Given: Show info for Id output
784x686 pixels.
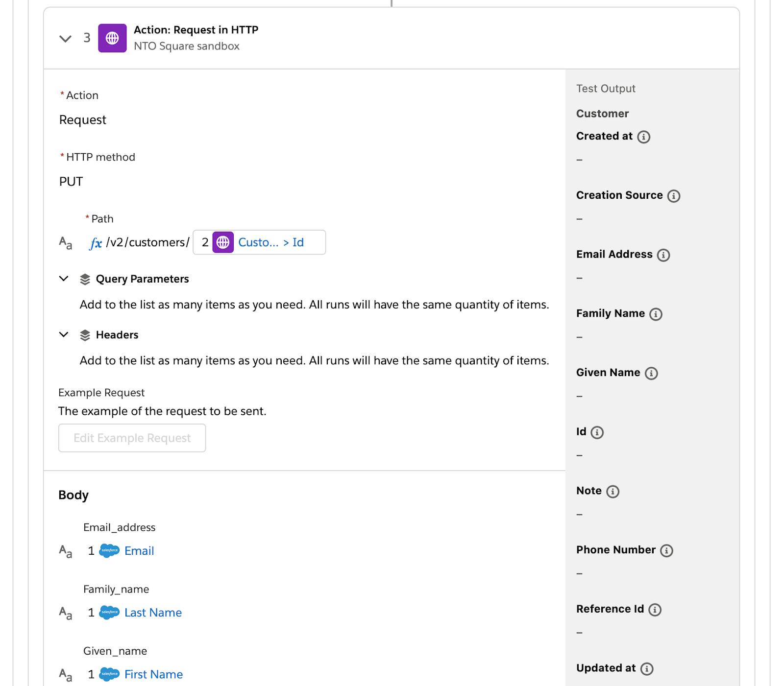Looking at the screenshot, I should click(597, 432).
